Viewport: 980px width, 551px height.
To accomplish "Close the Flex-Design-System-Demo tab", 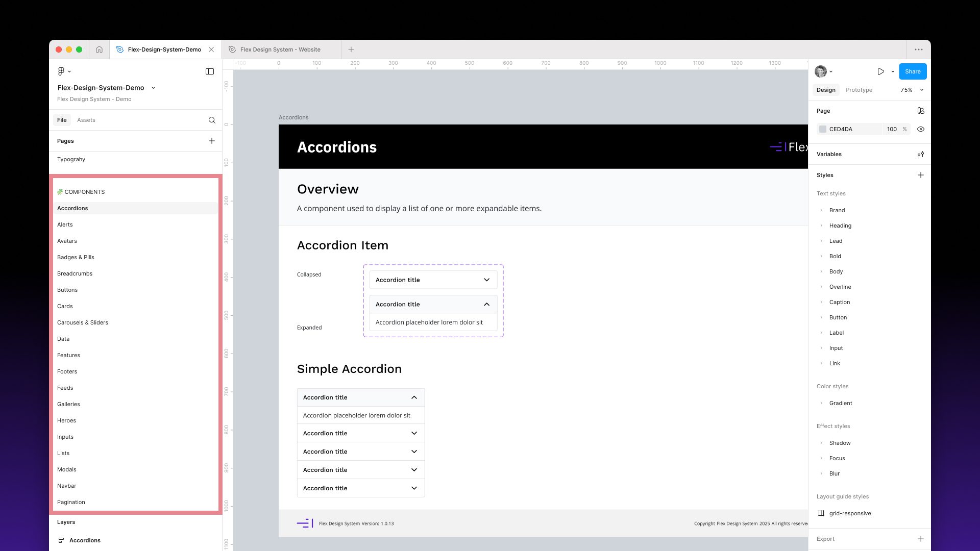I will pyautogui.click(x=211, y=49).
